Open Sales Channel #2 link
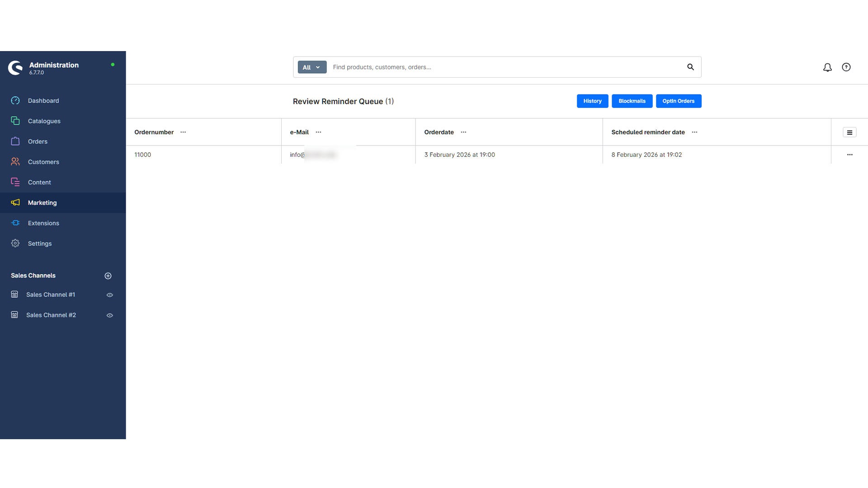 point(51,315)
